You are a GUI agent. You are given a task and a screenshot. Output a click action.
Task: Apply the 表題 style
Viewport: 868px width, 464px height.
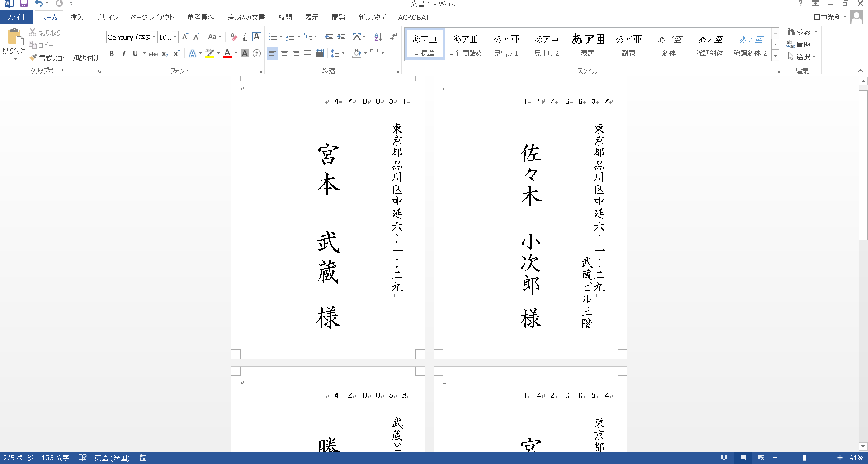pyautogui.click(x=588, y=44)
